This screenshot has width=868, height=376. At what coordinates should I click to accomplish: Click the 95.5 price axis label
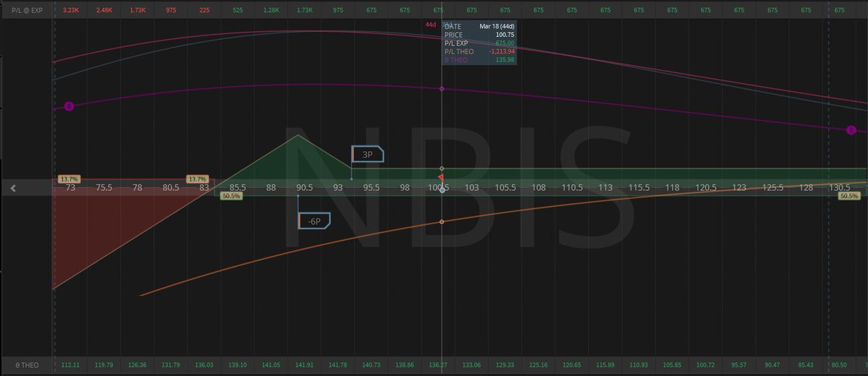tap(372, 188)
